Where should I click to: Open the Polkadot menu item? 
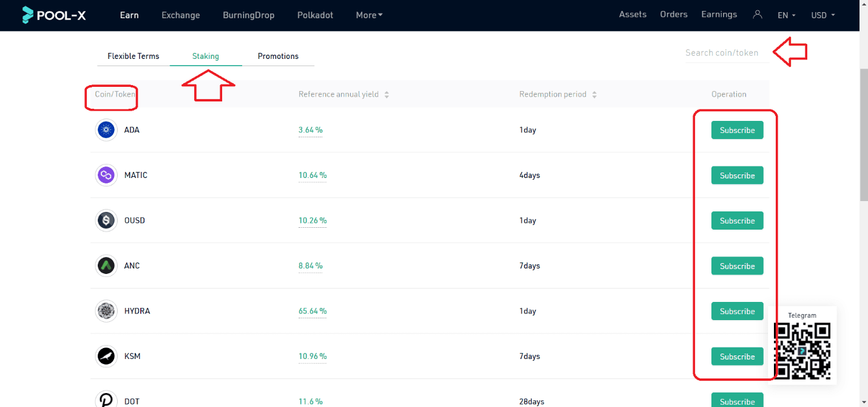point(316,15)
